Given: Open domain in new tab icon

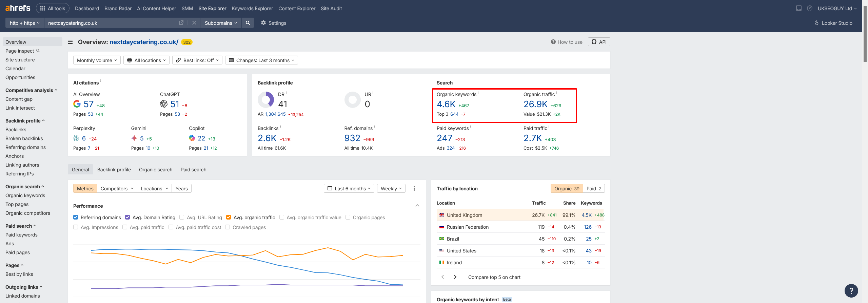Looking at the screenshot, I should pos(181,23).
